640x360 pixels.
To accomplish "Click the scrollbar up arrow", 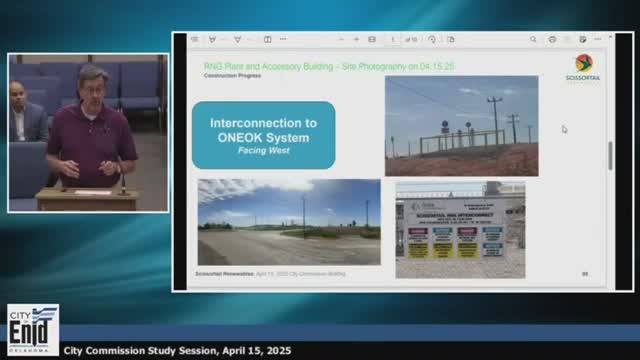I will 610,37.
